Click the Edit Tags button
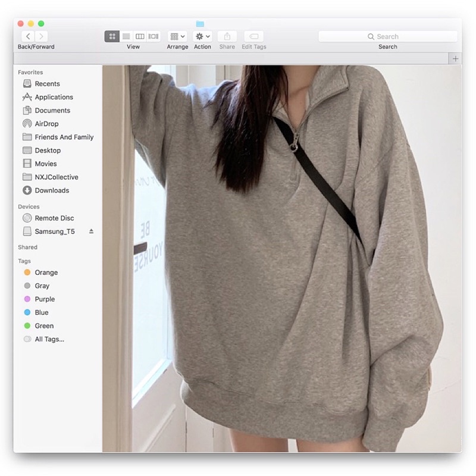The image size is (476, 476). [254, 36]
